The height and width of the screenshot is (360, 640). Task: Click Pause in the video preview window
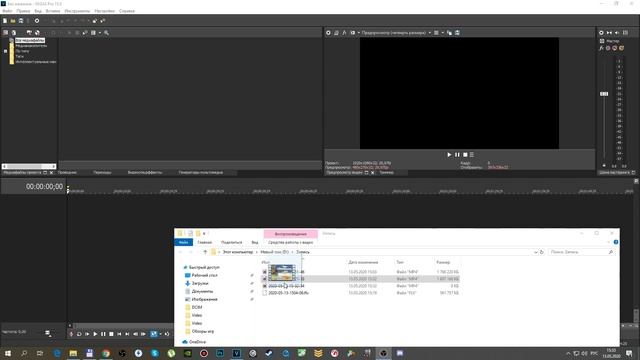457,155
